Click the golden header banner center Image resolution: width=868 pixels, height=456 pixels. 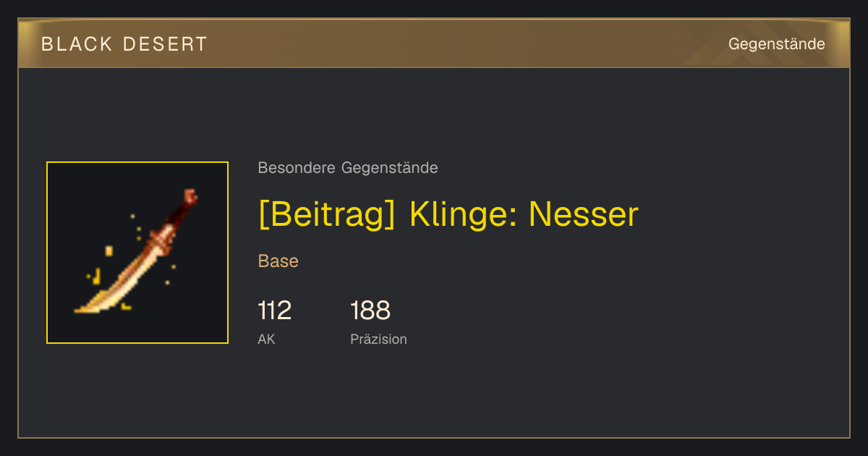click(x=434, y=43)
